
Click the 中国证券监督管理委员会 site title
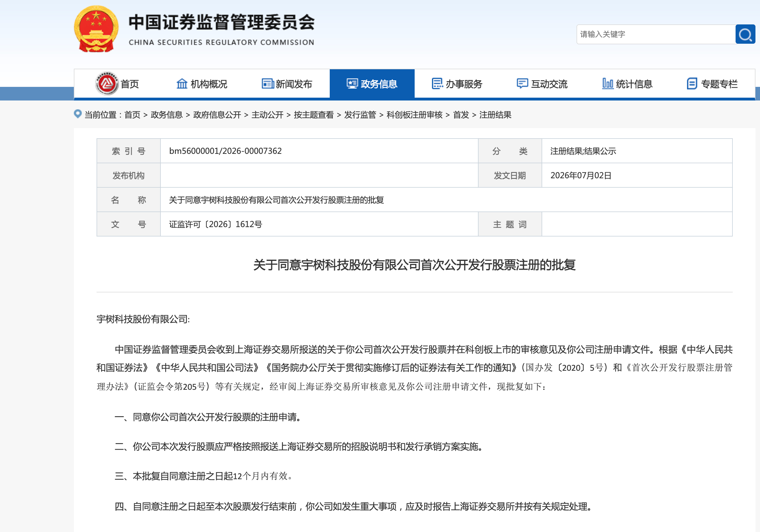pos(222,22)
